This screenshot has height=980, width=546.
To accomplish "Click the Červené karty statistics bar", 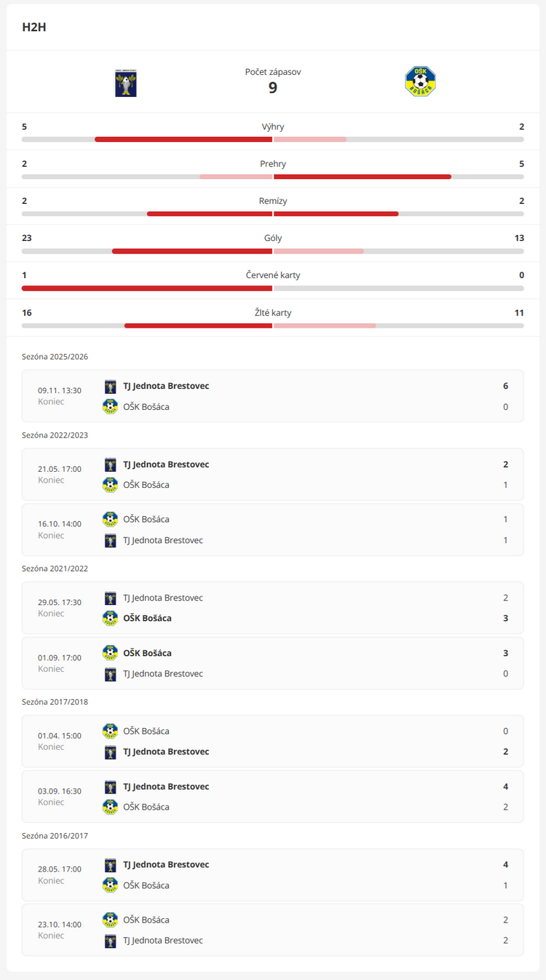I will [x=272, y=288].
